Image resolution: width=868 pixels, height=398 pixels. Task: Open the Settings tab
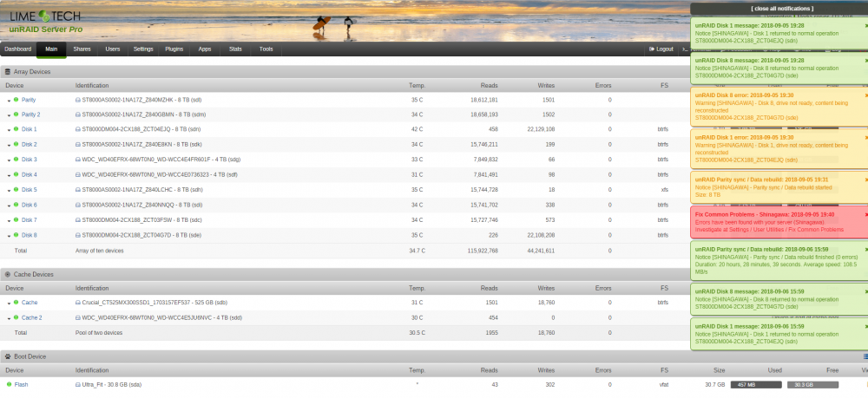143,49
